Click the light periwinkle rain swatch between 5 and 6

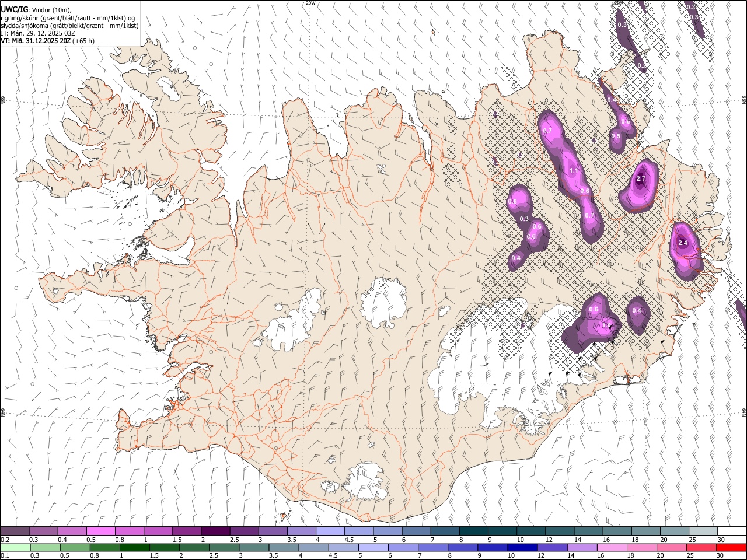coord(373,547)
